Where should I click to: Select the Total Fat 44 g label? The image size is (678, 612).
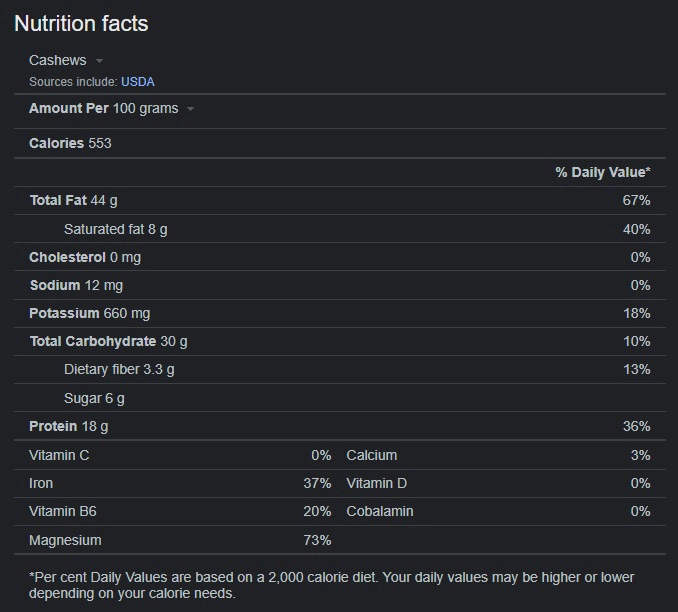pyautogui.click(x=73, y=200)
